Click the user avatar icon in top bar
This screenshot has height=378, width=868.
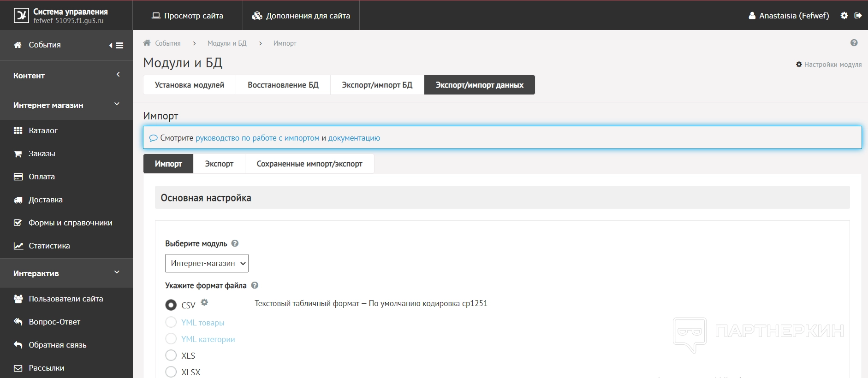tap(752, 16)
